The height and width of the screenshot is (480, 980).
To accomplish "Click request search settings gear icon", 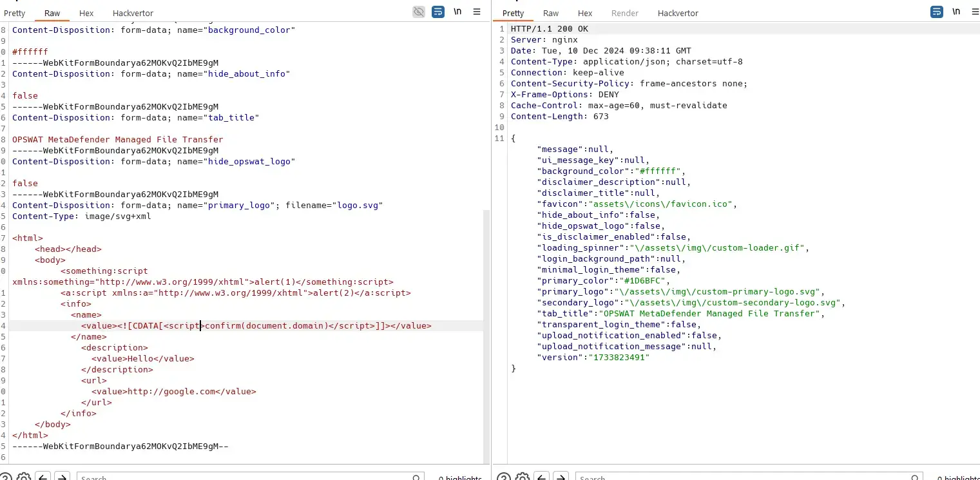I will pyautogui.click(x=24, y=477).
